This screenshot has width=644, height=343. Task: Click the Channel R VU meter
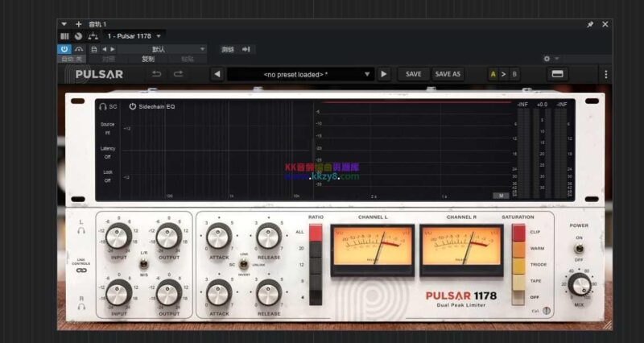point(461,250)
